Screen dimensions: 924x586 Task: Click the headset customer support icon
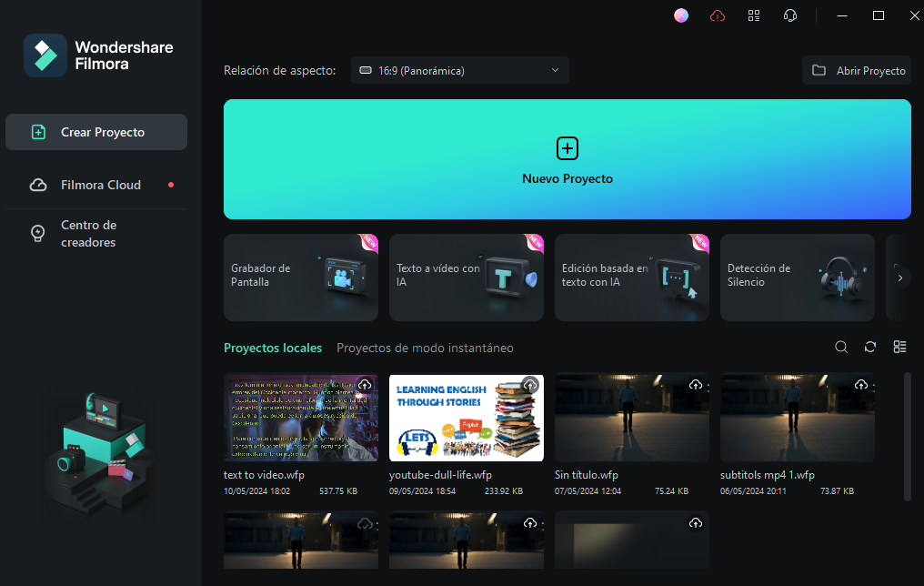(x=790, y=15)
